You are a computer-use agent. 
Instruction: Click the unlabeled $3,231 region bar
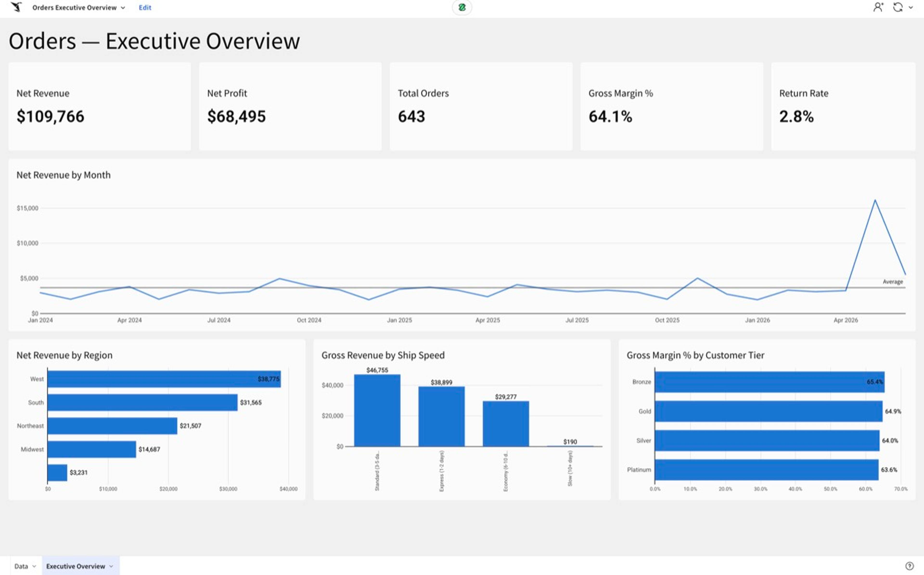[58, 473]
